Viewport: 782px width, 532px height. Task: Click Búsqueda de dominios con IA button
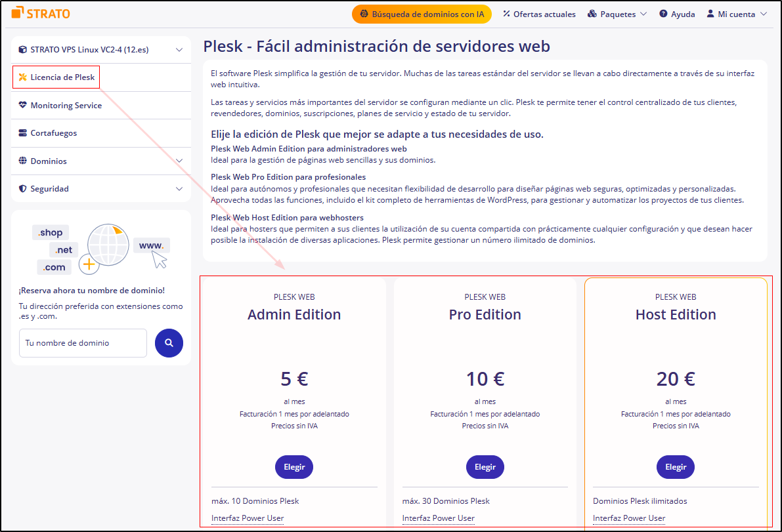point(422,14)
